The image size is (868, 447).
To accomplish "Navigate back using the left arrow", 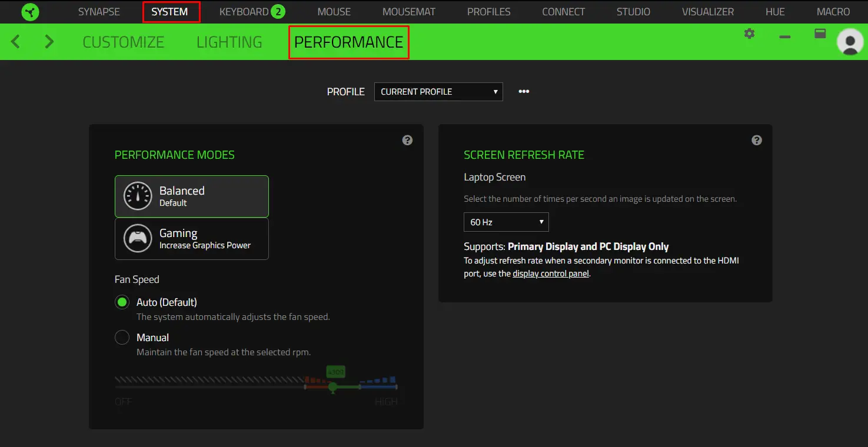I will (15, 41).
